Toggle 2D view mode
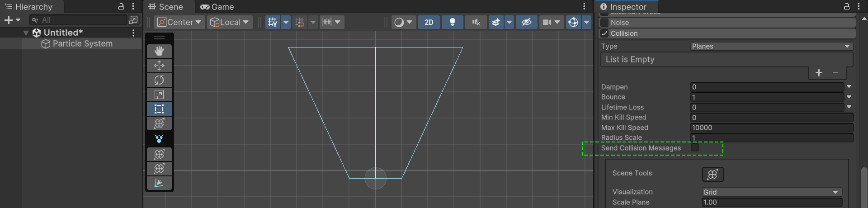 click(429, 22)
